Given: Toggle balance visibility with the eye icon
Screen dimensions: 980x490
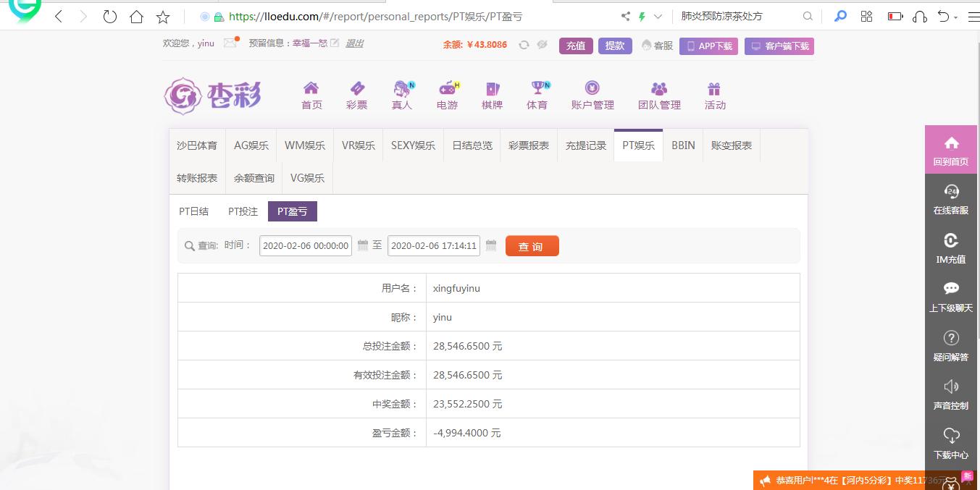Looking at the screenshot, I should [542, 45].
